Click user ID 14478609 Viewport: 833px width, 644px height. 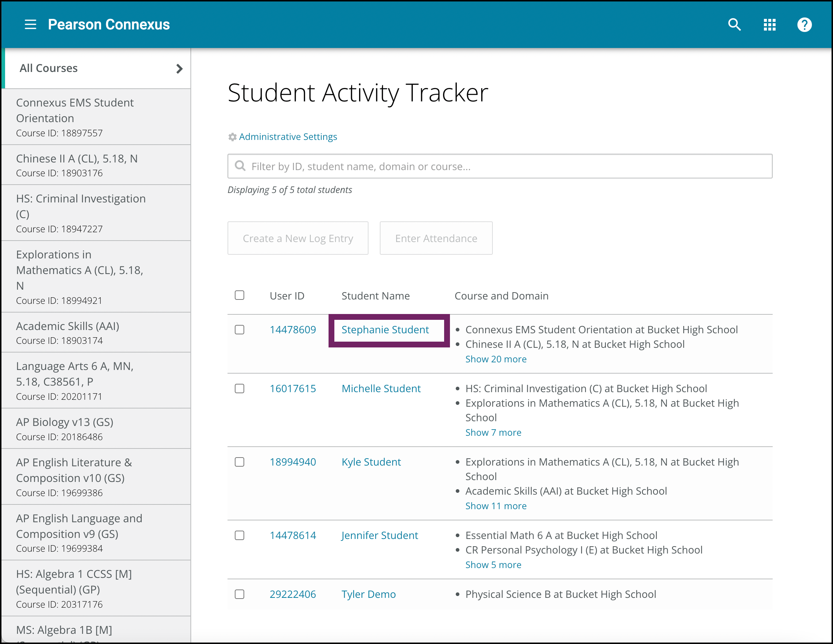293,329
